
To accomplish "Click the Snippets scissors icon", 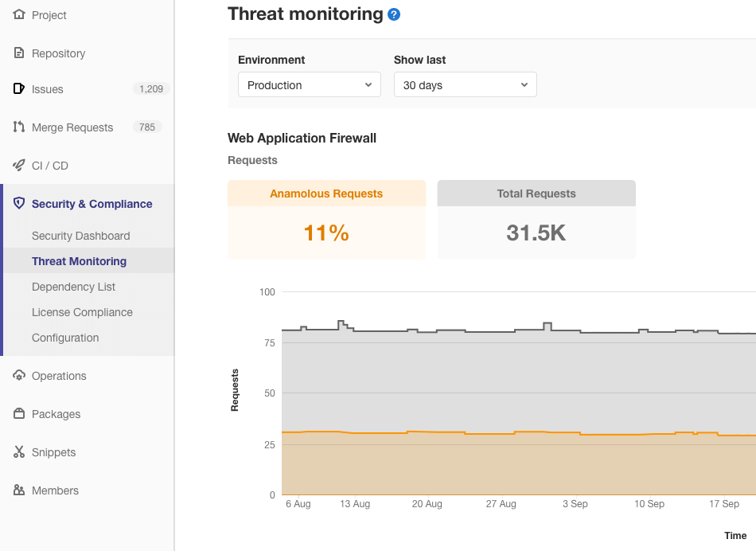I will tap(19, 452).
